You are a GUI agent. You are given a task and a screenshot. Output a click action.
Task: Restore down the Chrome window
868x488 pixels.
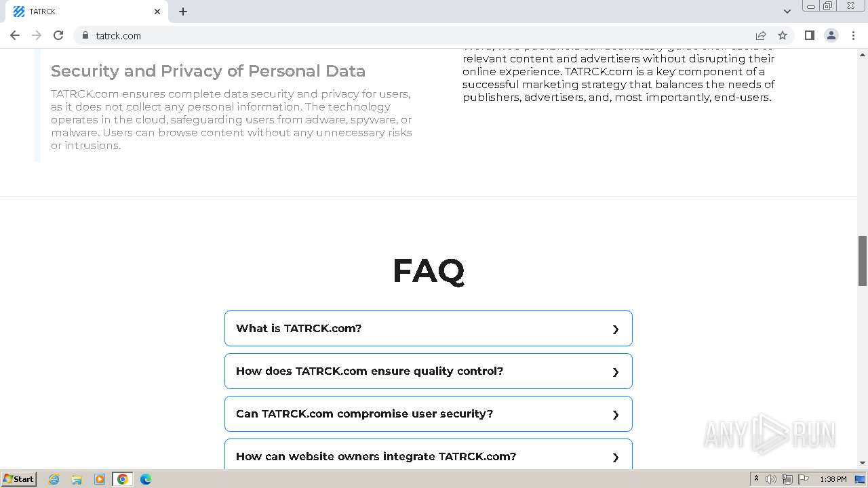tap(827, 6)
